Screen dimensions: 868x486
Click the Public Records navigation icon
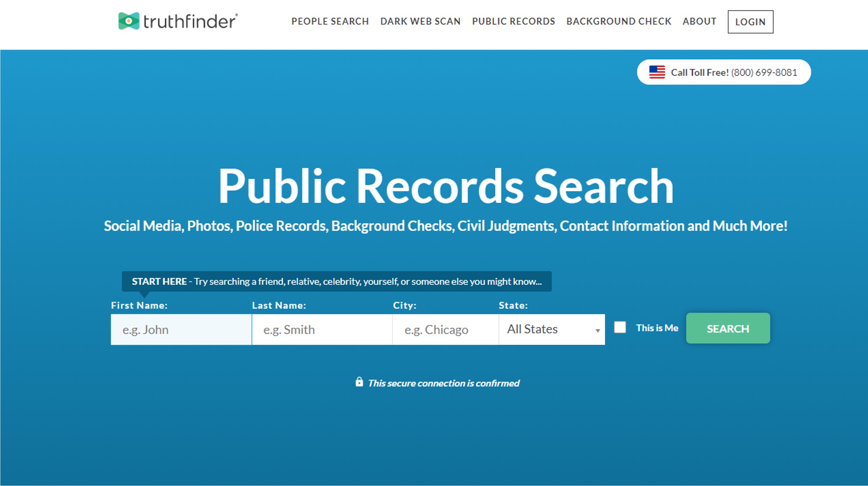click(513, 21)
